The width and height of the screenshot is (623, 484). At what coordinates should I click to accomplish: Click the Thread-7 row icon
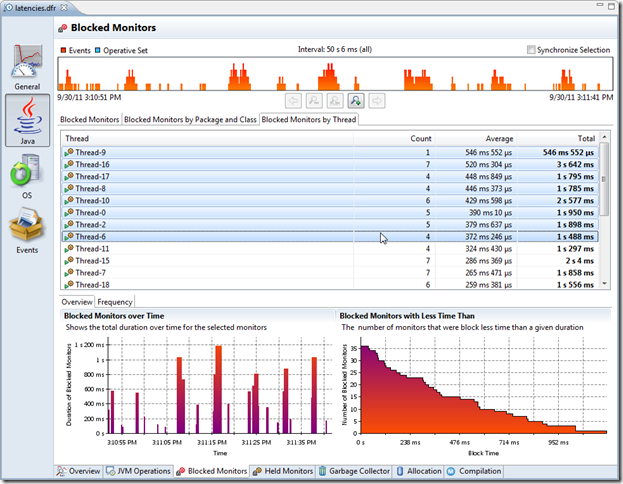[x=69, y=273]
